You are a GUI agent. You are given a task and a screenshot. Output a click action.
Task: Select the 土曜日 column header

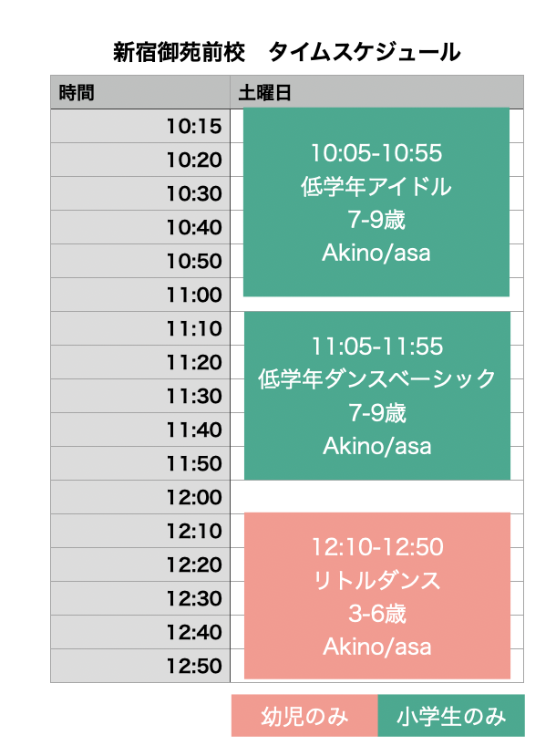[376, 92]
